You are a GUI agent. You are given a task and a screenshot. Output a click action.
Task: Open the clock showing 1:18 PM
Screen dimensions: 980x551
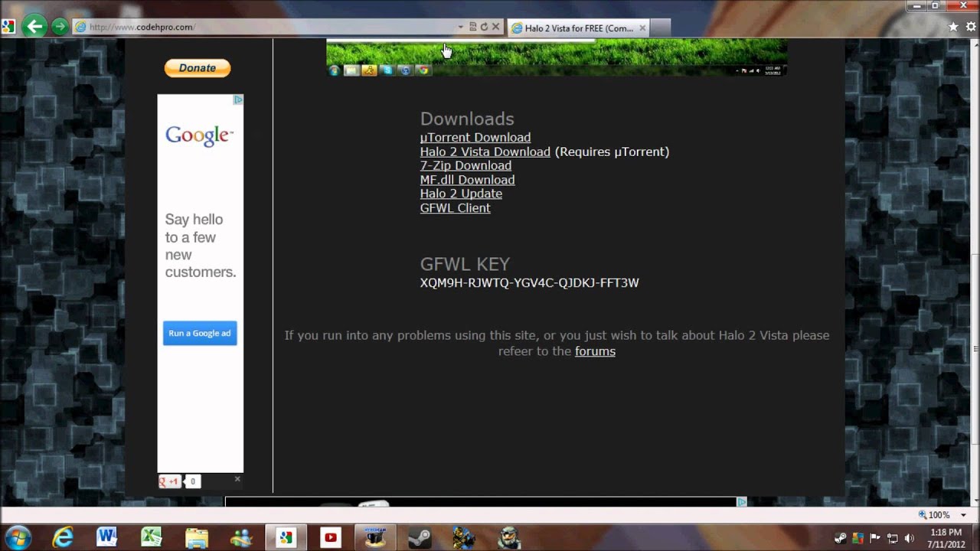coord(946,538)
